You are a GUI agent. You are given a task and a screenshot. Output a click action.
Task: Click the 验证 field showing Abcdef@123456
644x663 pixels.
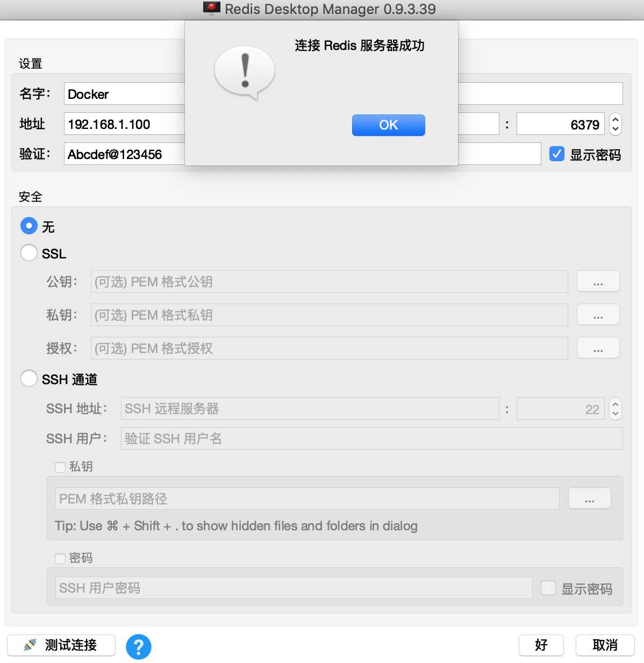tap(302, 154)
